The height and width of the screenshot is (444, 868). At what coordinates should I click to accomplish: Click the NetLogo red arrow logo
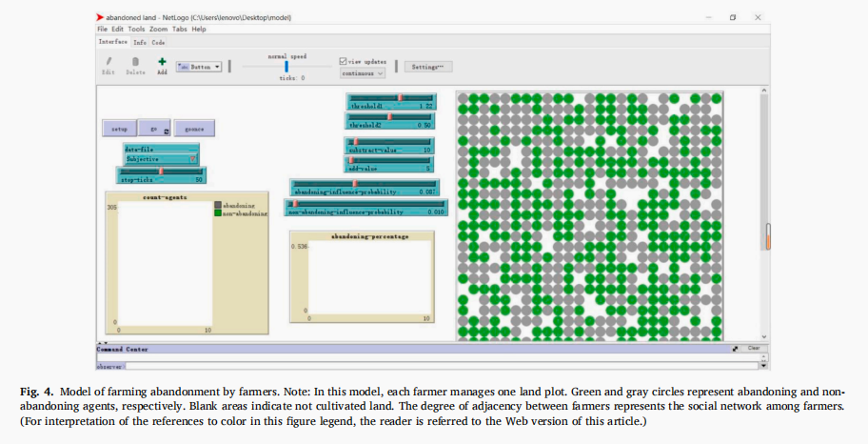(101, 18)
